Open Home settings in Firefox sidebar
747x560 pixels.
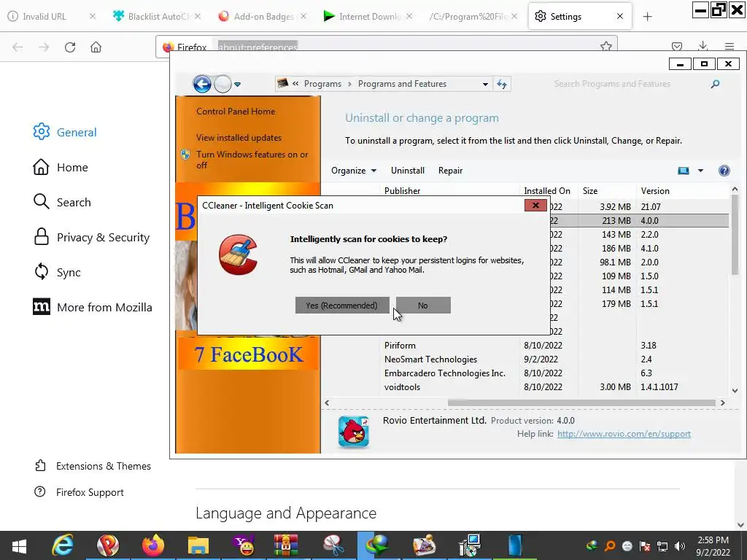tap(61, 167)
